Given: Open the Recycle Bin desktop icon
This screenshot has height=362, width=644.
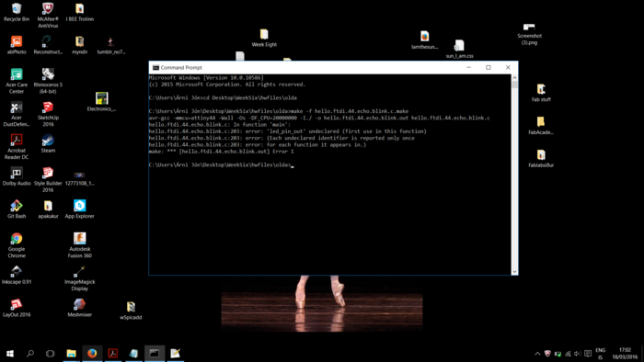Looking at the screenshot, I should 17,12.
